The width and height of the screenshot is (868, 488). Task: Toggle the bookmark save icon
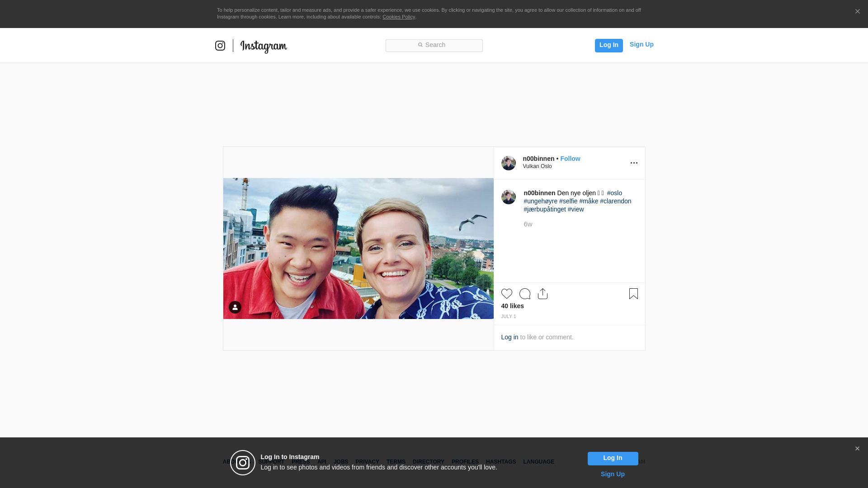pos(633,294)
